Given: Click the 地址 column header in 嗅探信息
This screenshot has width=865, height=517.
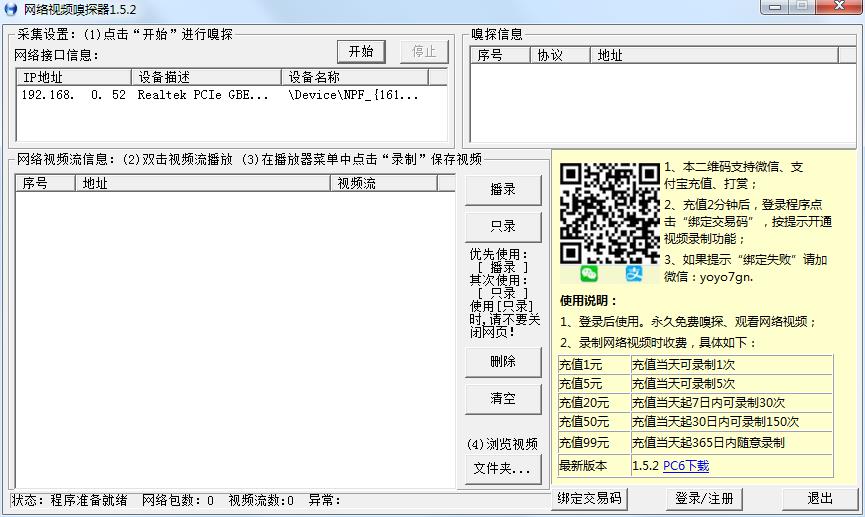Looking at the screenshot, I should pos(714,55).
